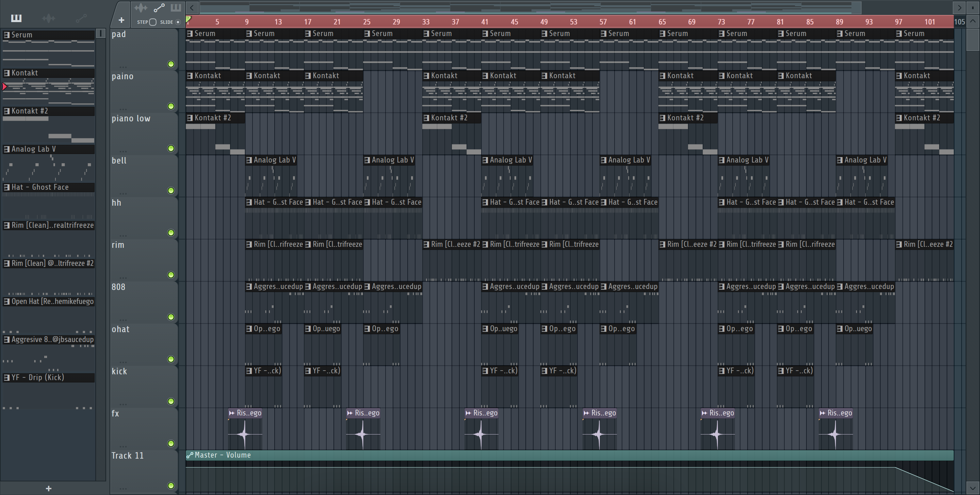
Task: Click the fx track name label
Action: pos(115,414)
